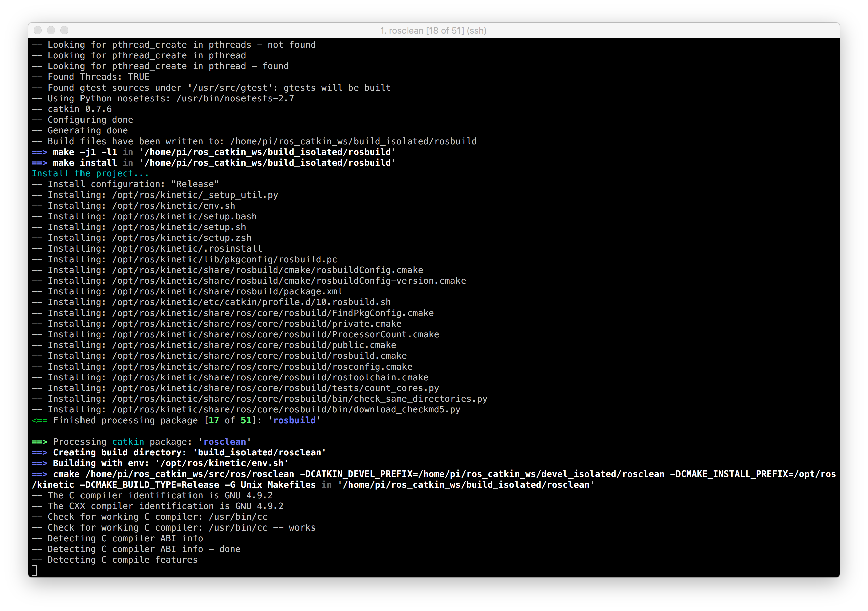Click the '/opt/ros/kinetic/env.sh' installing line
Image resolution: width=868 pixels, height=611 pixels.
[133, 206]
